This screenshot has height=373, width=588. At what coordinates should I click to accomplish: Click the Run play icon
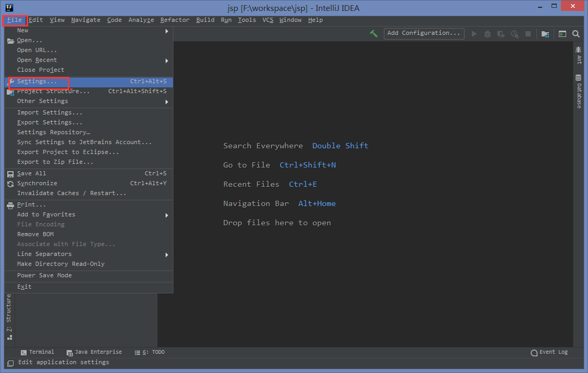pos(474,34)
